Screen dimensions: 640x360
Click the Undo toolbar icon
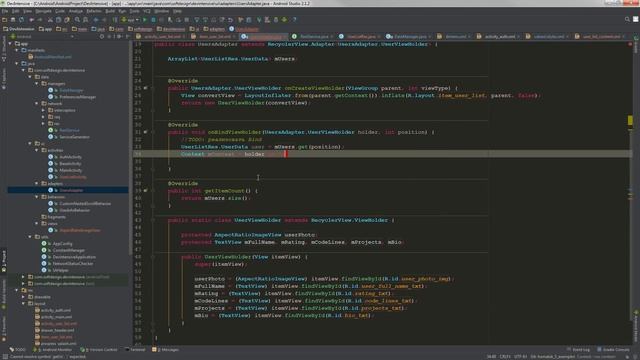31,20
